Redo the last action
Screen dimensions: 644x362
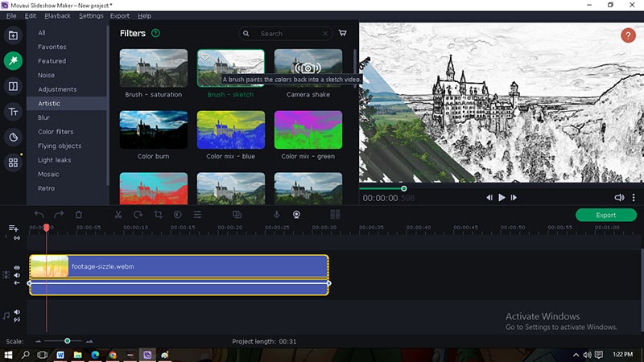click(59, 214)
